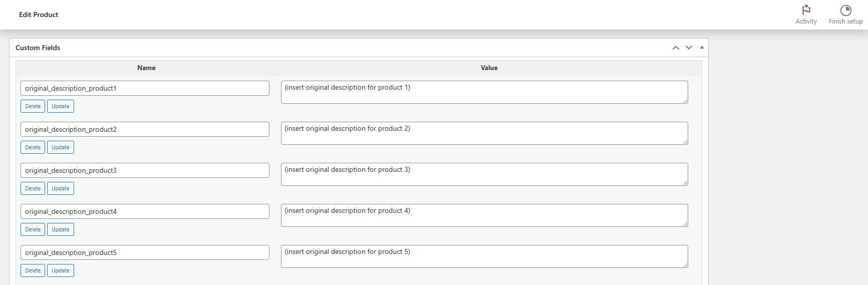Update the original_description_product1 field

click(x=61, y=106)
